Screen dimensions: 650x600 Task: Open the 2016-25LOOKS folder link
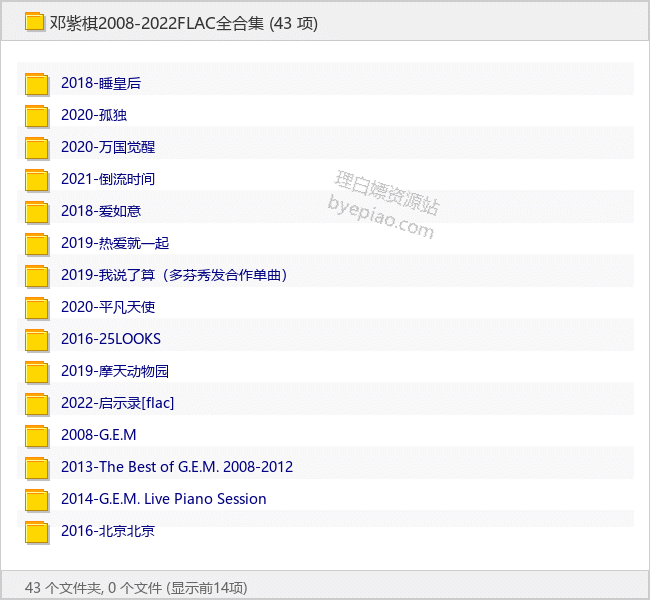111,339
